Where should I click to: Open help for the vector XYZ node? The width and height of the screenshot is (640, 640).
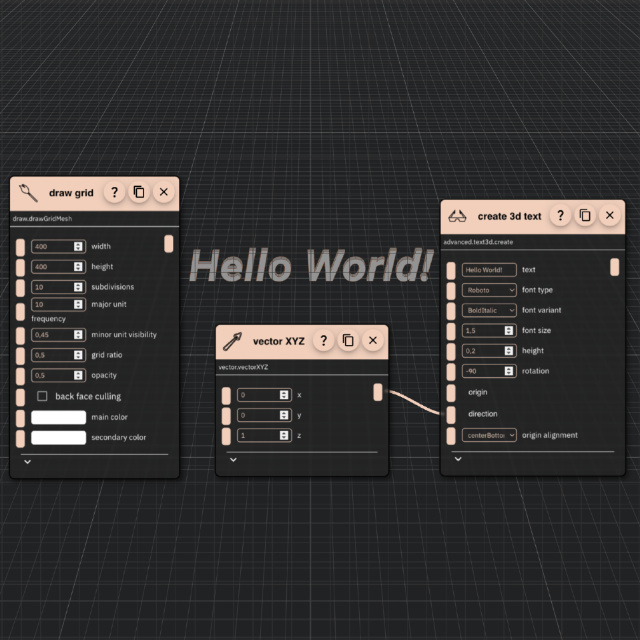(324, 340)
